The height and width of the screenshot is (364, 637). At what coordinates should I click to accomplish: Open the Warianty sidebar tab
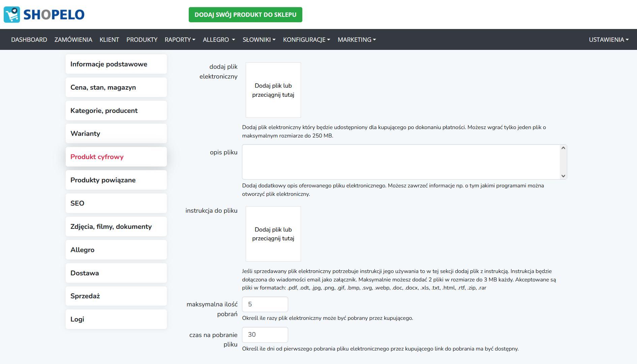click(116, 133)
